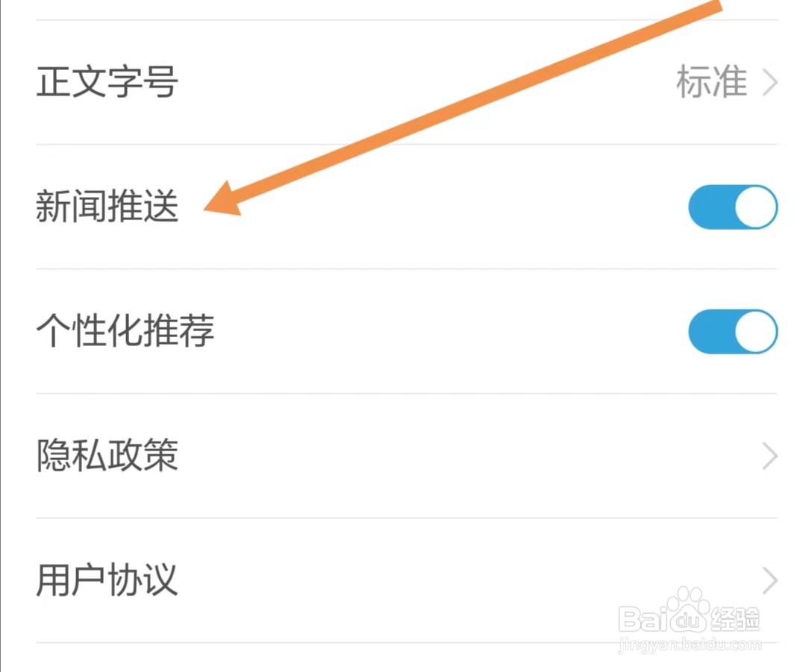
Task: Open 用户协议 user agreement
Action: [407, 580]
